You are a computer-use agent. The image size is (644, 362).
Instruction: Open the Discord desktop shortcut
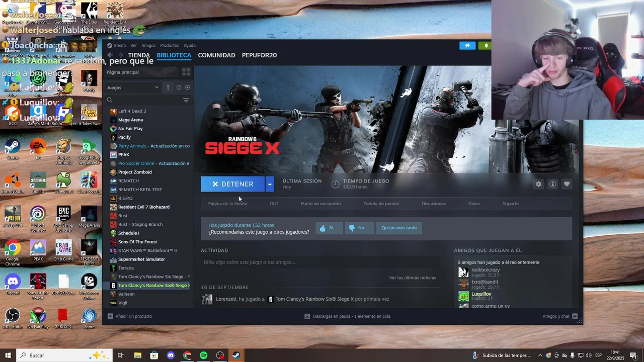tap(13, 284)
